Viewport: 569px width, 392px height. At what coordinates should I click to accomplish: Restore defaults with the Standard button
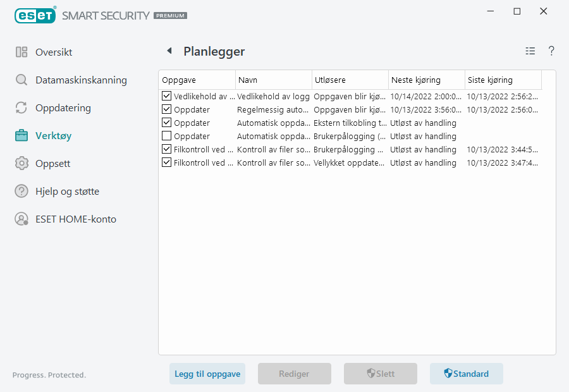click(467, 374)
